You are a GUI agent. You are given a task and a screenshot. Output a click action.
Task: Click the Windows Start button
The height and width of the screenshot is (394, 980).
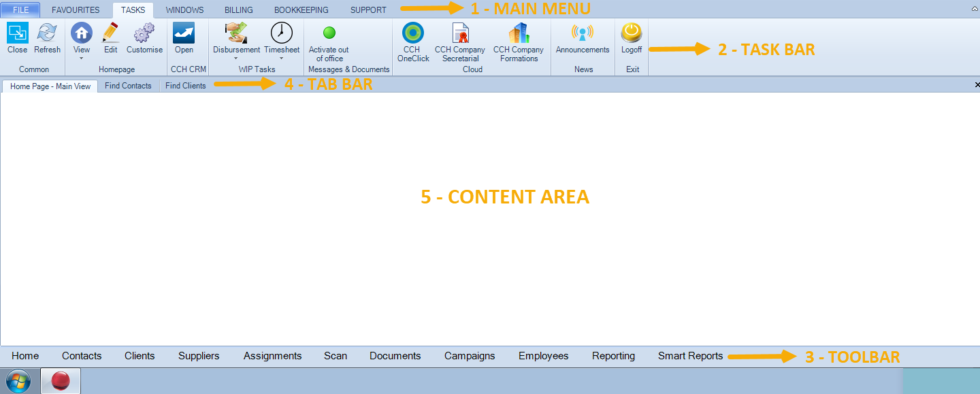click(18, 381)
